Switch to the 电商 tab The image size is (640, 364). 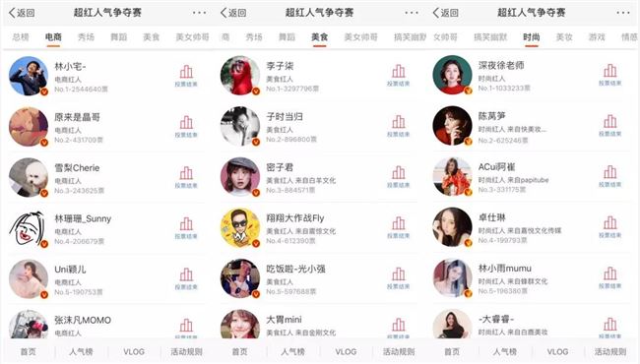(53, 37)
